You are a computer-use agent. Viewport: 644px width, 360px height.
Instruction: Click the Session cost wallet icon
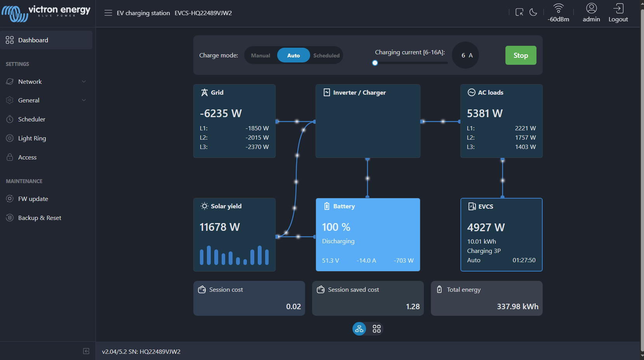202,289
